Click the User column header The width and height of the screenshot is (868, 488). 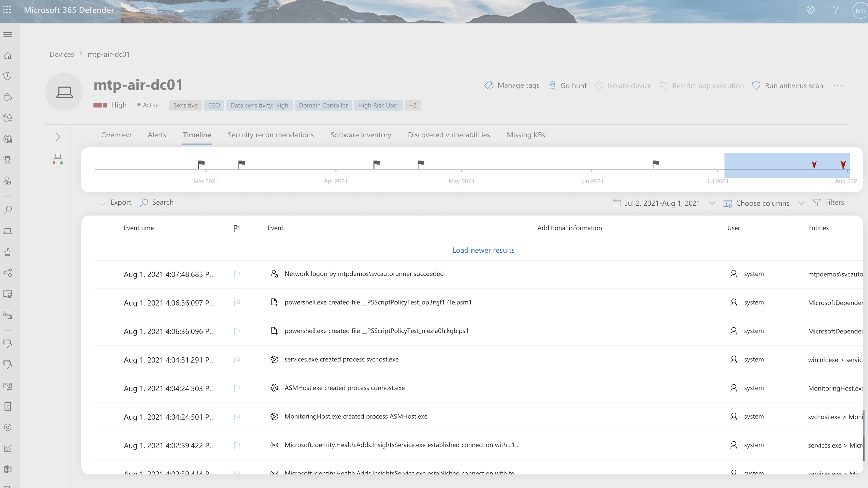pyautogui.click(x=734, y=228)
